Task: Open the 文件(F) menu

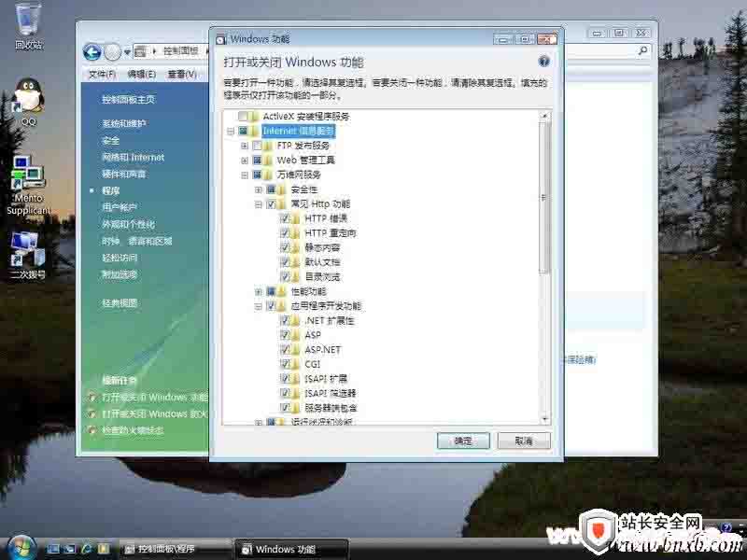Action: point(101,74)
